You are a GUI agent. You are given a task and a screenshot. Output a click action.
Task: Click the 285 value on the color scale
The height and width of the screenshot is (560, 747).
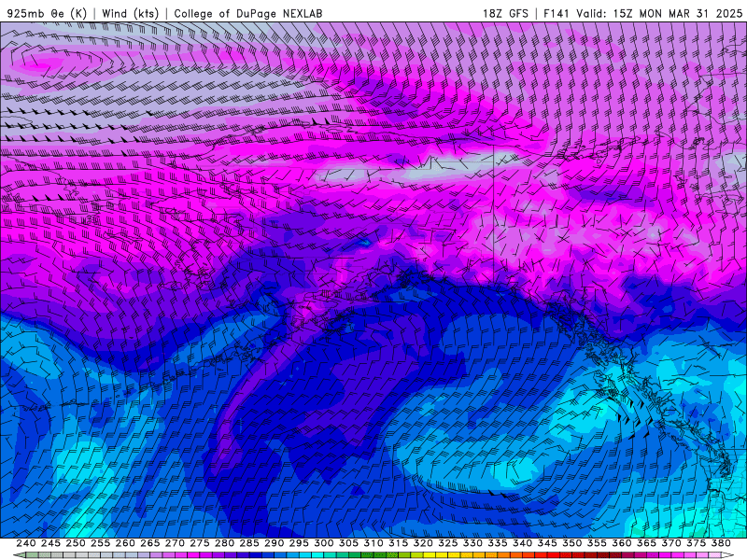tap(249, 543)
